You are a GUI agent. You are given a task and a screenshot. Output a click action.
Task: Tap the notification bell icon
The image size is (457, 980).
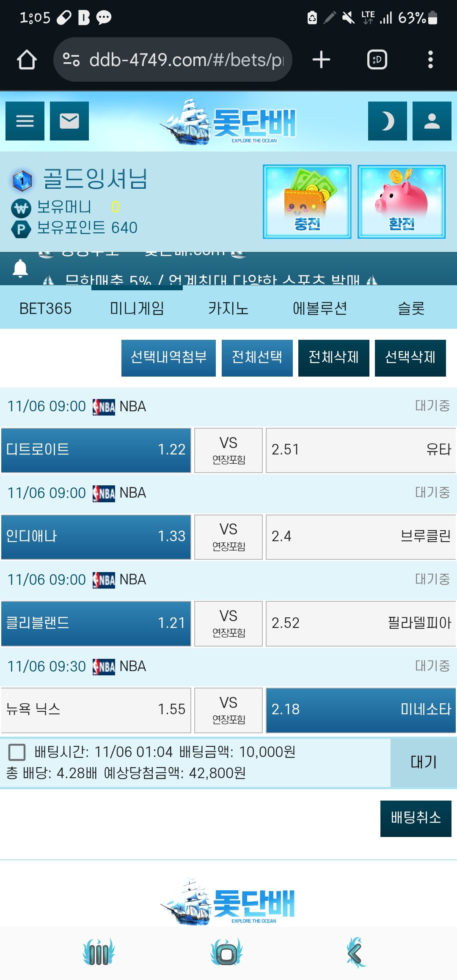(20, 269)
